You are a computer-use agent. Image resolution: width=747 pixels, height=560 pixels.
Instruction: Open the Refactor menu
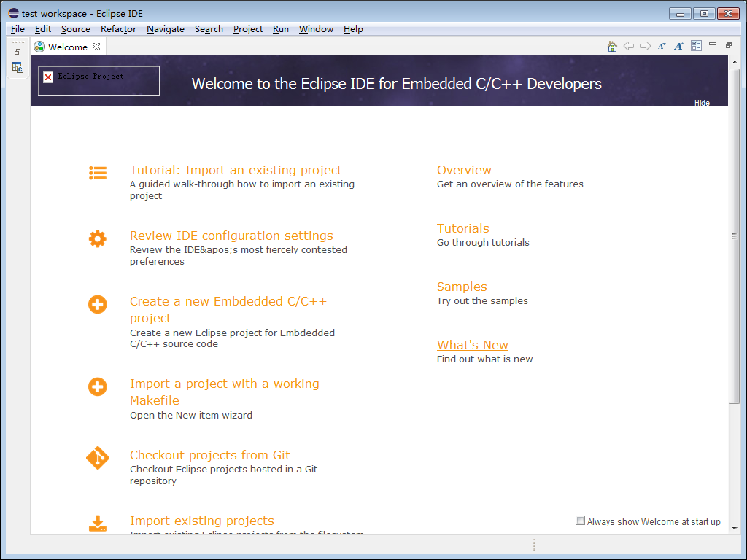pyautogui.click(x=119, y=29)
